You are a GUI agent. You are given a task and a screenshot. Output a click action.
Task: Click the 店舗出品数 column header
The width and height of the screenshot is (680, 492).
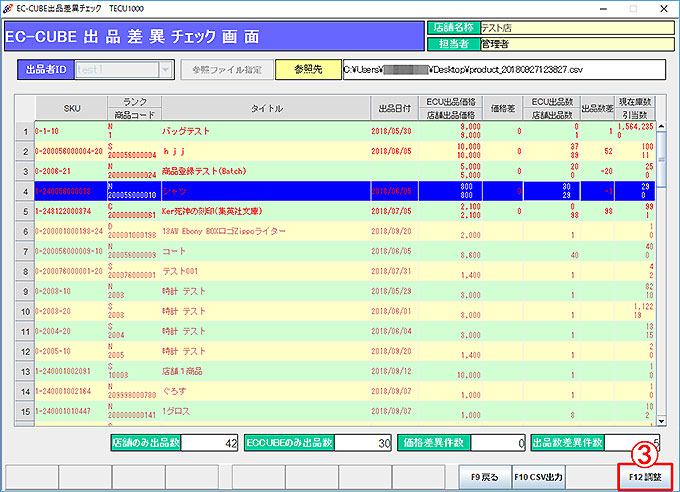click(552, 115)
